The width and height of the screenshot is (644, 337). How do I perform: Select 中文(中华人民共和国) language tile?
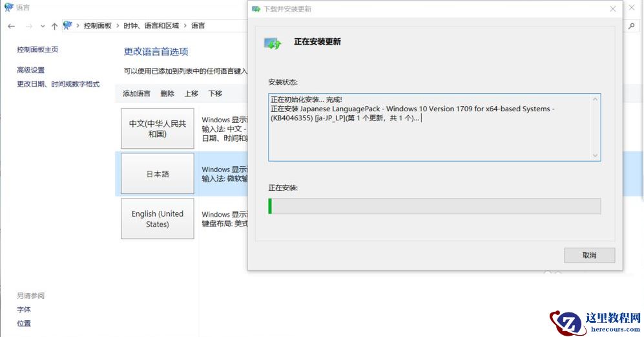158,128
